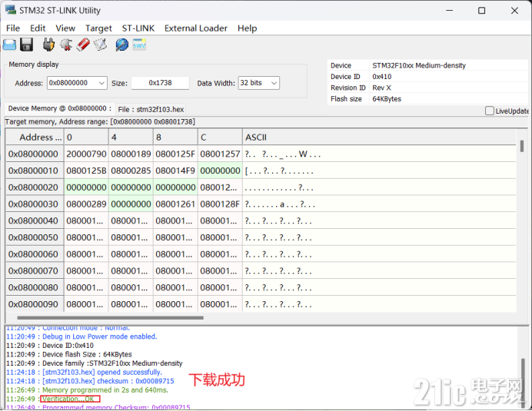Disconnect from target toolbar icon
The image size is (532, 411).
click(66, 45)
